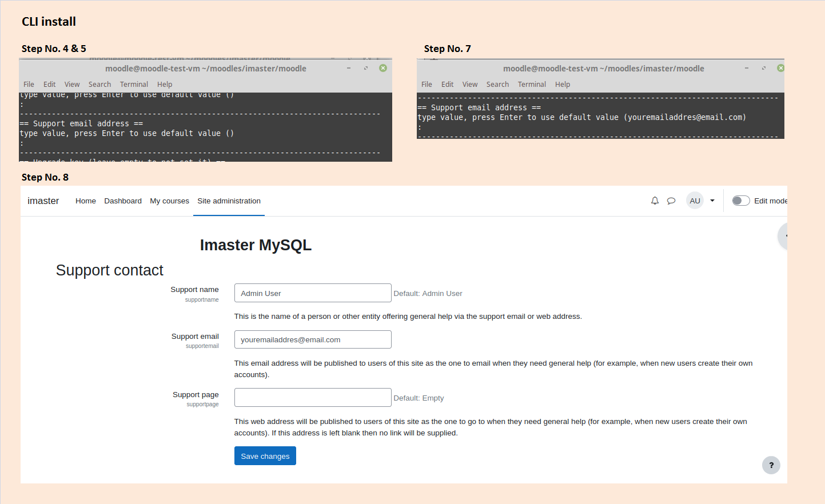Toggle the Edit mode switch
The width and height of the screenshot is (825, 504).
point(741,201)
